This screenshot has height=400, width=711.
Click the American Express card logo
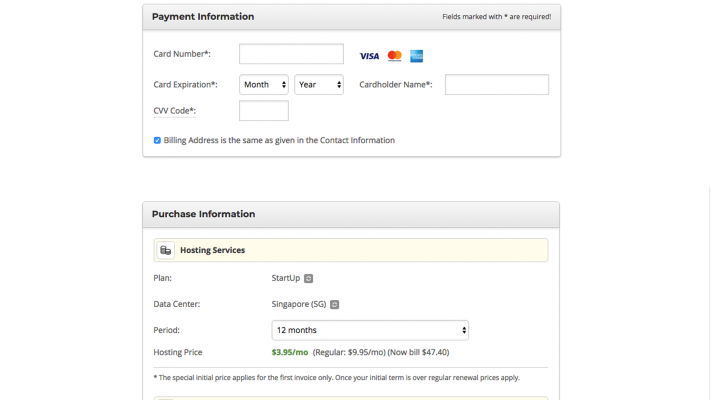[416, 56]
